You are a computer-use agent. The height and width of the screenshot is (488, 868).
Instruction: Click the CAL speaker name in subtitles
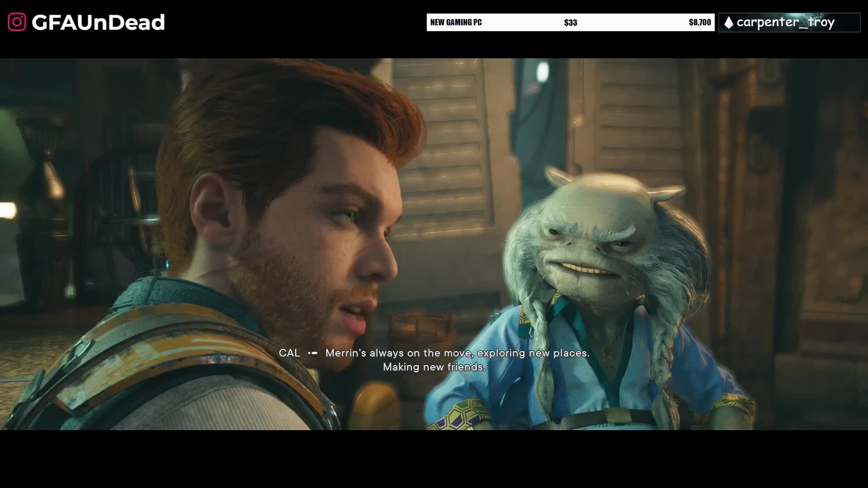click(x=289, y=353)
